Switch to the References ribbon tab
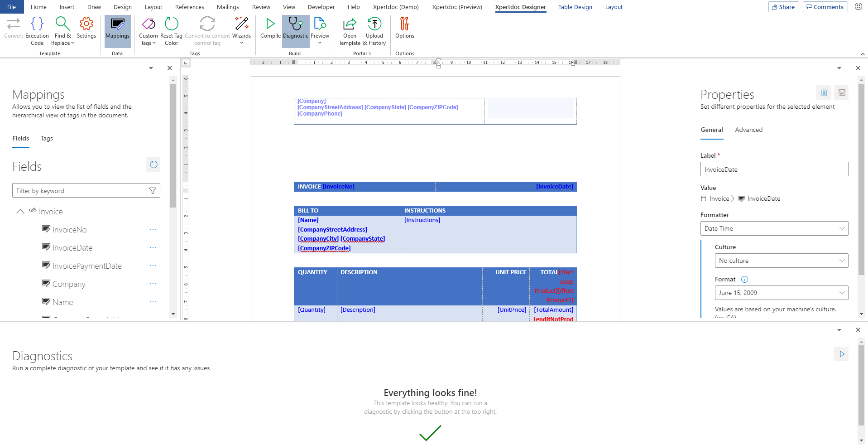Viewport: 868px width, 445px height. (x=189, y=7)
